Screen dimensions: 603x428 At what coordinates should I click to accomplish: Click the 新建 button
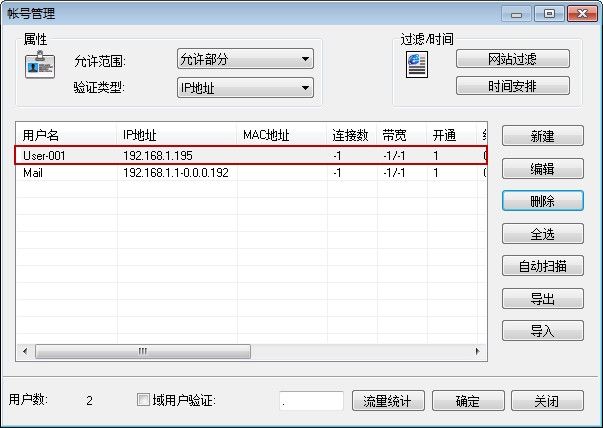(543, 136)
